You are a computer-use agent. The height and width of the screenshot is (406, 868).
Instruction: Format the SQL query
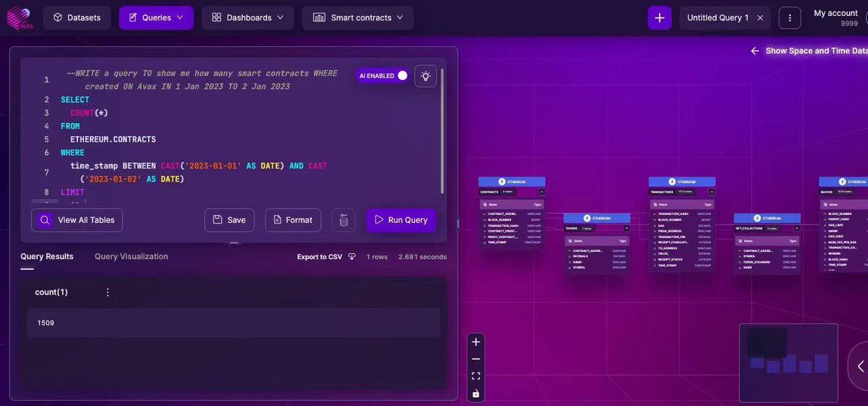(x=293, y=220)
